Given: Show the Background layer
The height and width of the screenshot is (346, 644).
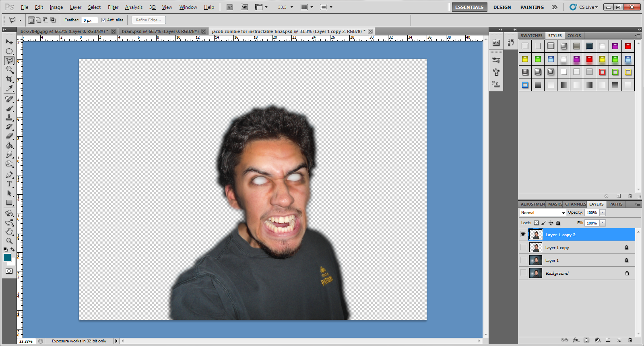Looking at the screenshot, I should (x=523, y=273).
